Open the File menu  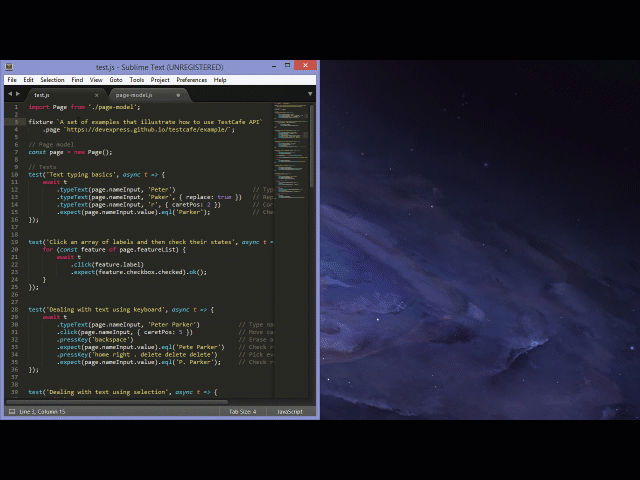tap(12, 80)
